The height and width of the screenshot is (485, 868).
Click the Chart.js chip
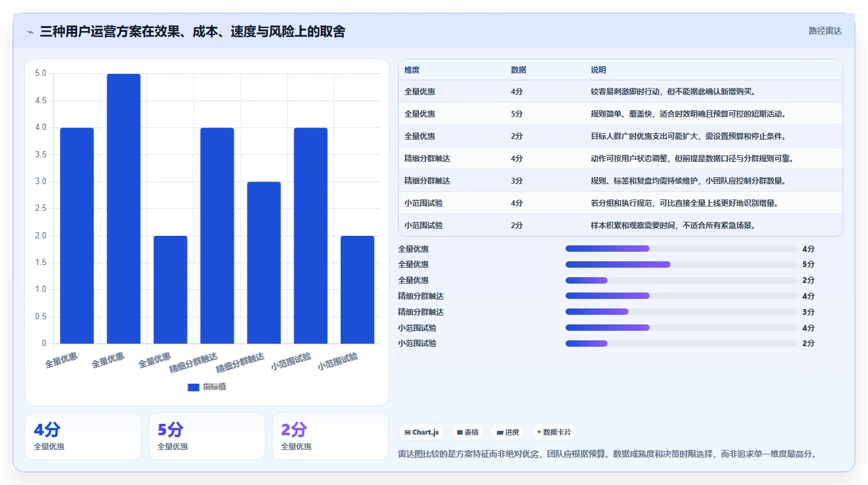tap(422, 432)
